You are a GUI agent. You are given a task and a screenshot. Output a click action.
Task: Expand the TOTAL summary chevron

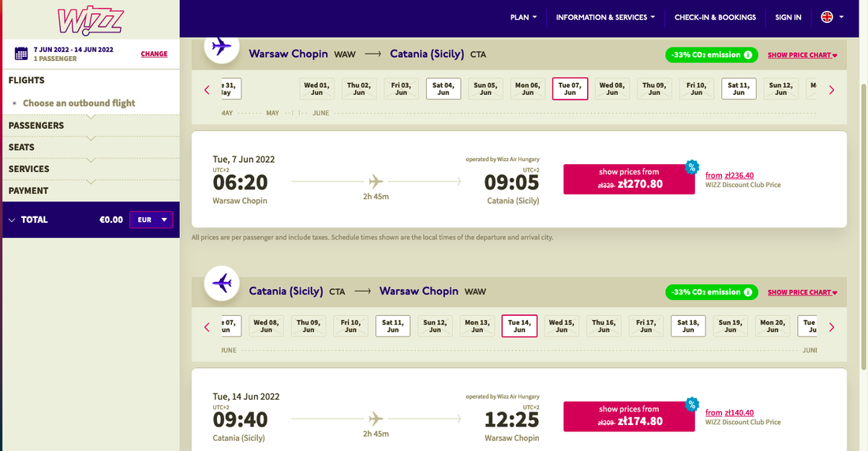click(12, 220)
